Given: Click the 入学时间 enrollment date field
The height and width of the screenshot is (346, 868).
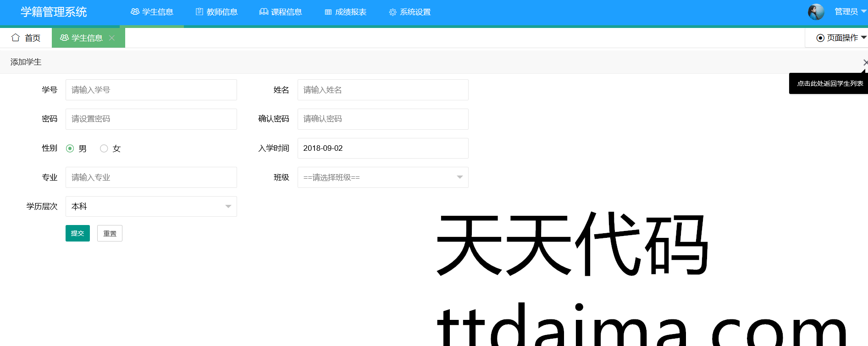Looking at the screenshot, I should pyautogui.click(x=382, y=148).
